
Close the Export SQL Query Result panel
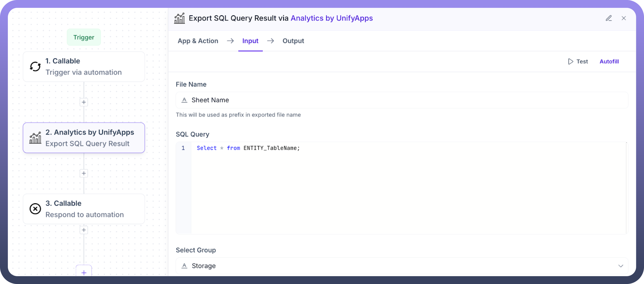(624, 18)
